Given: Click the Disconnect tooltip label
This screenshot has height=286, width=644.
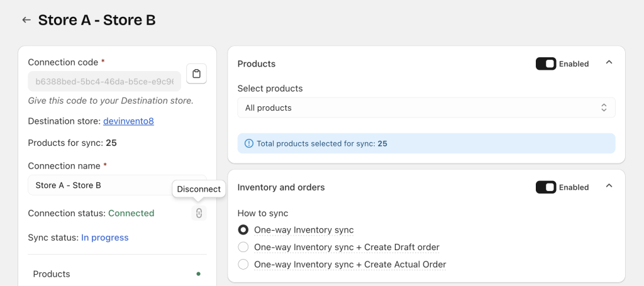Looking at the screenshot, I should coord(199,189).
